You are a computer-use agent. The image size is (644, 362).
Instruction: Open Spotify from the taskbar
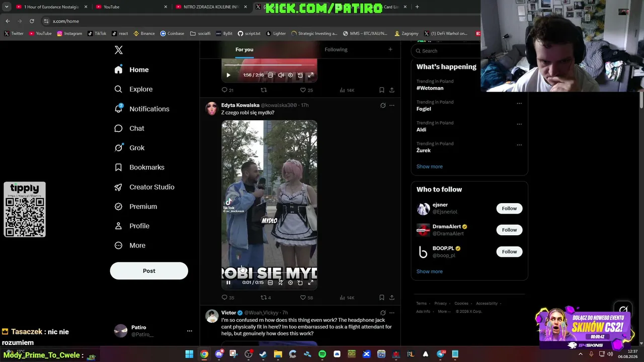(323, 354)
